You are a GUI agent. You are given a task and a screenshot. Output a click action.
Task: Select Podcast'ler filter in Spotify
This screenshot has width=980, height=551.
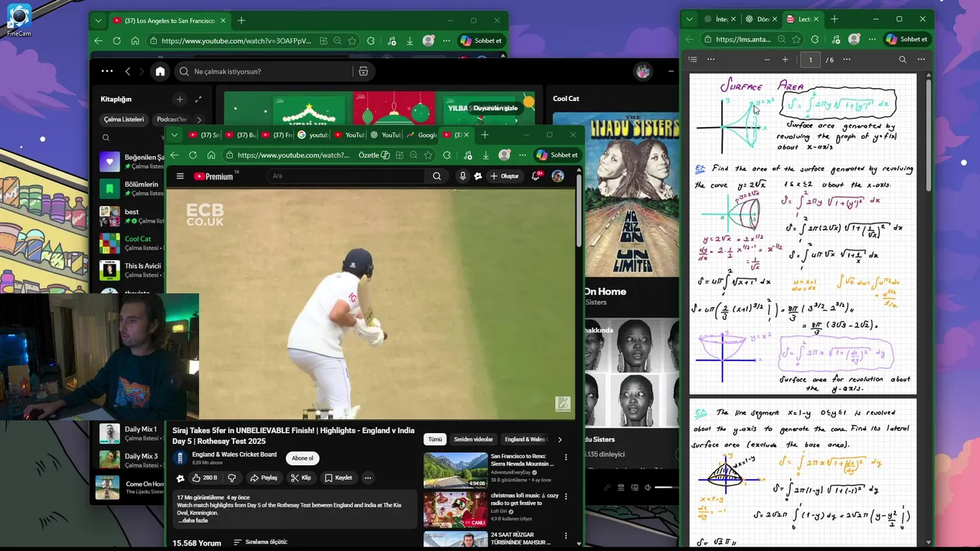coord(171,119)
